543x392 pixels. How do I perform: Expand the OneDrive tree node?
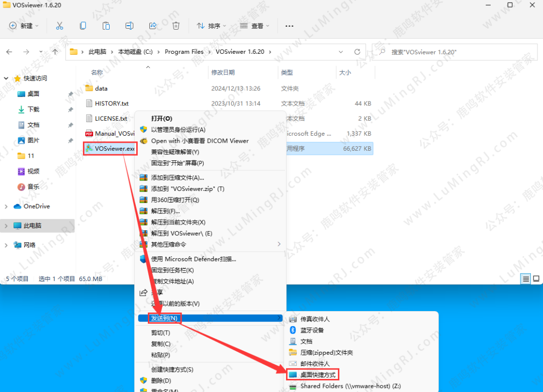[x=6, y=207]
